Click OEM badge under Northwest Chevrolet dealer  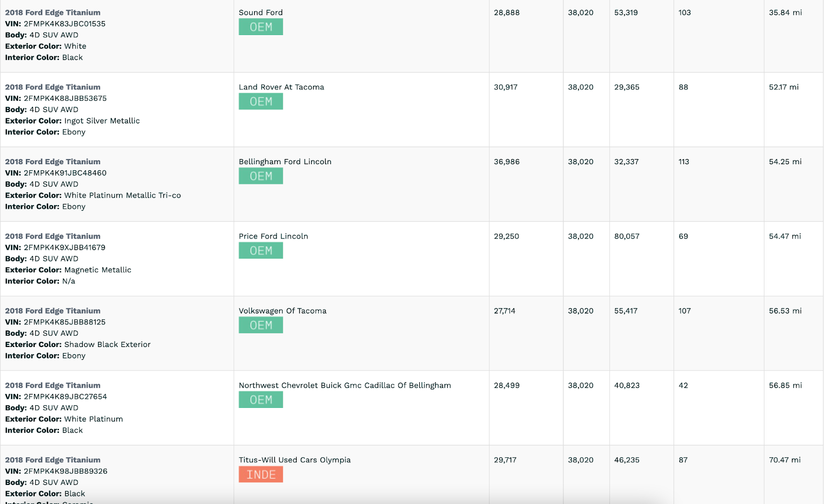[261, 400]
